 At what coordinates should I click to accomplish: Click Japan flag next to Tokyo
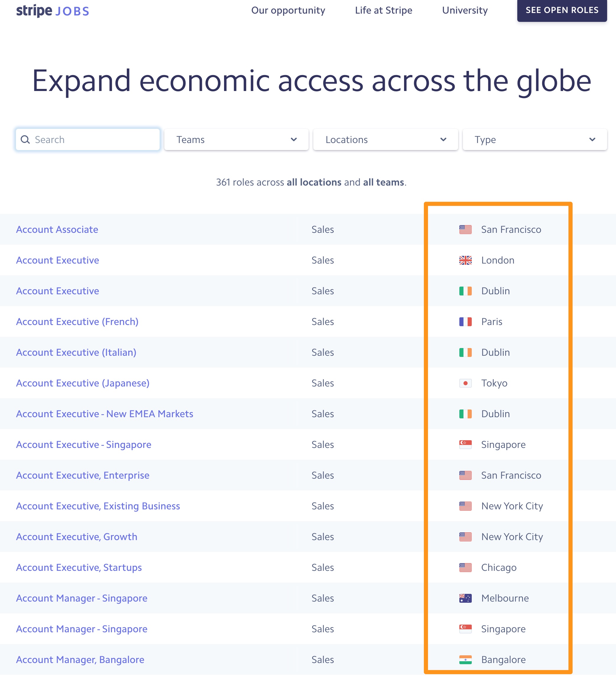pyautogui.click(x=465, y=383)
